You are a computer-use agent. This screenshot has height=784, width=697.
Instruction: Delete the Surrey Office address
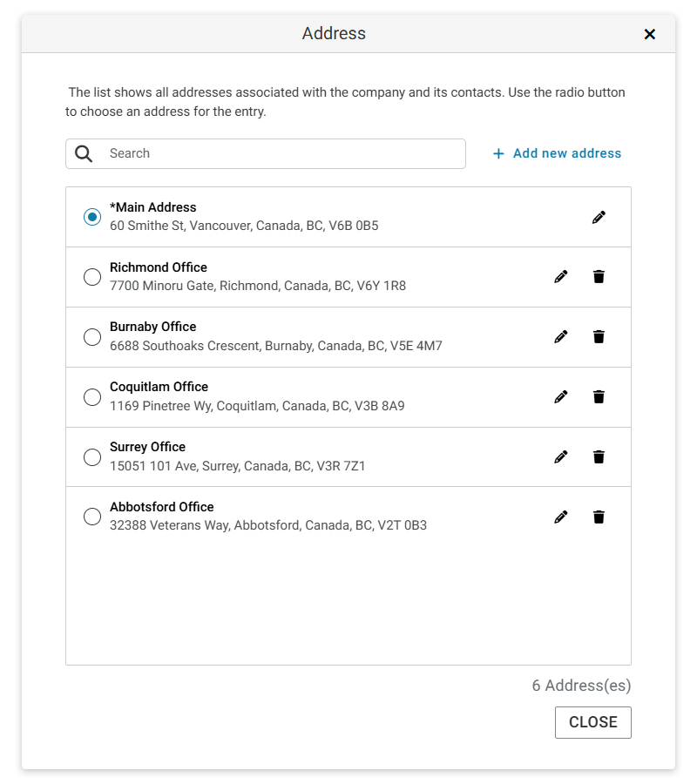599,456
